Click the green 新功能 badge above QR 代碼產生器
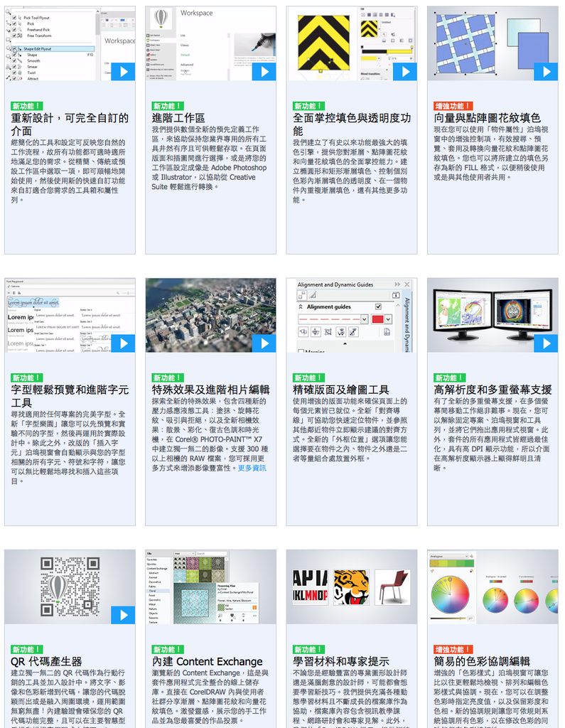Screen dimensions: 565x728 click(x=27, y=649)
